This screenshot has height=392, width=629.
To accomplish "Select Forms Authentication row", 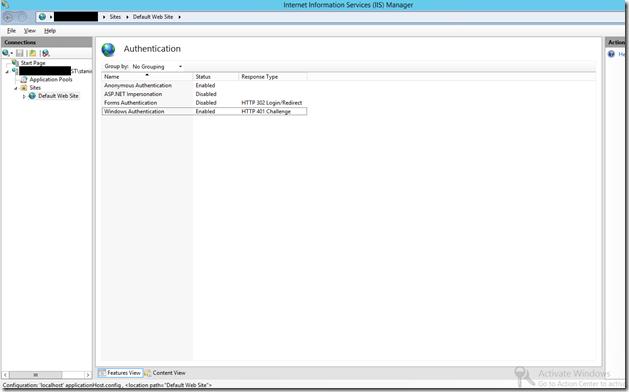I will (x=204, y=103).
